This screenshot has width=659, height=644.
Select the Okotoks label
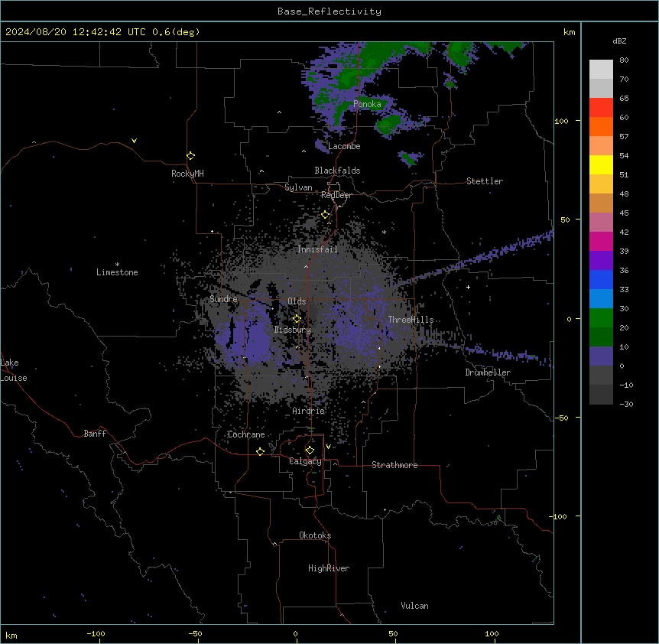[315, 535]
